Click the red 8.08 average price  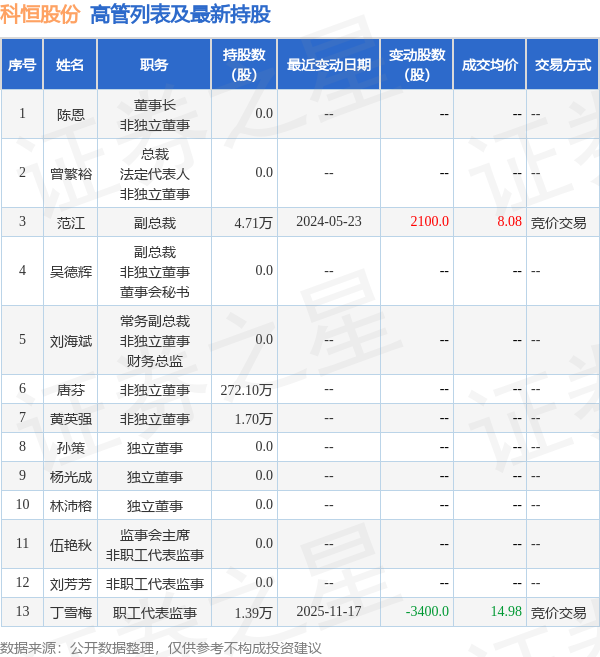[509, 221]
